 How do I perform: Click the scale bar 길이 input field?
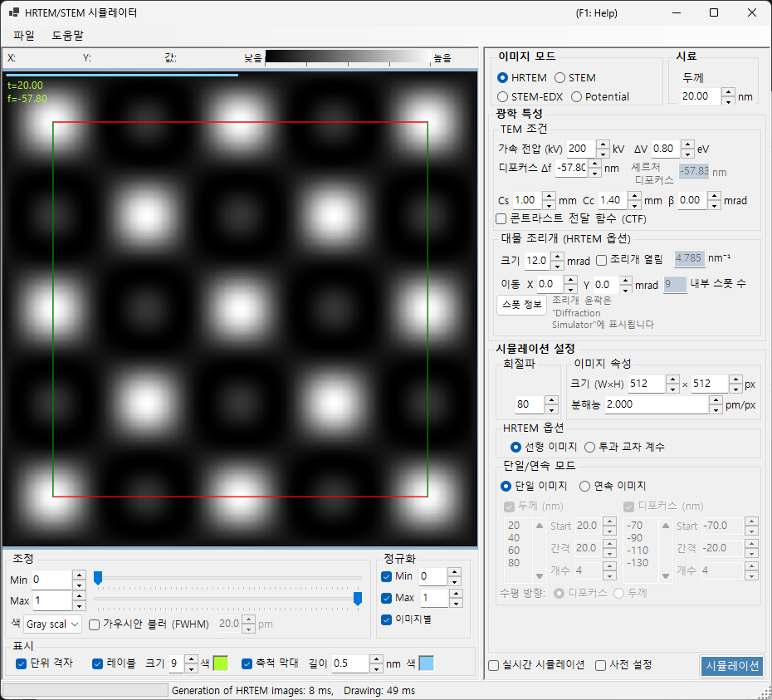click(350, 663)
